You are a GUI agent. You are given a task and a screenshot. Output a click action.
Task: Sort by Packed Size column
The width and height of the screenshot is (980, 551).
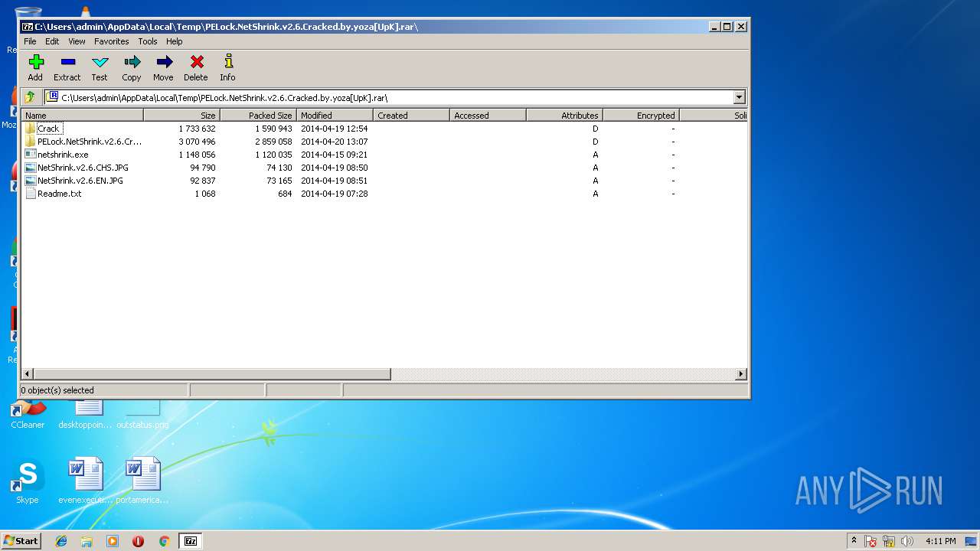[258, 116]
